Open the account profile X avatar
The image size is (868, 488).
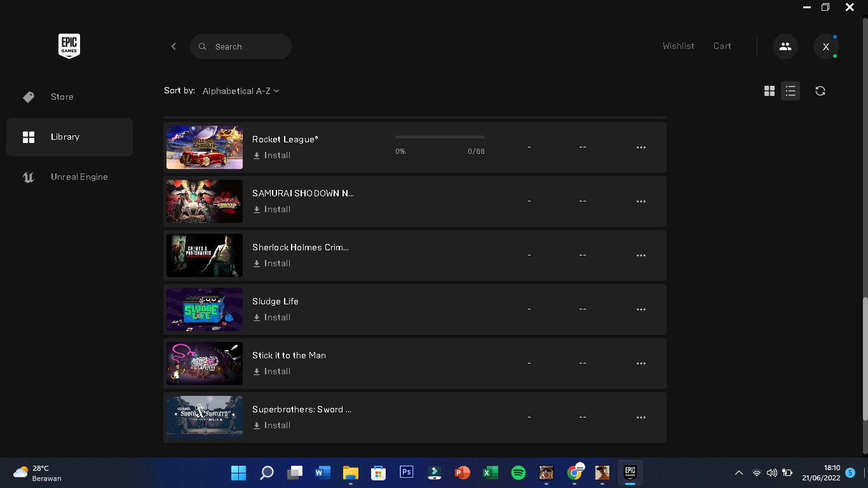click(826, 46)
